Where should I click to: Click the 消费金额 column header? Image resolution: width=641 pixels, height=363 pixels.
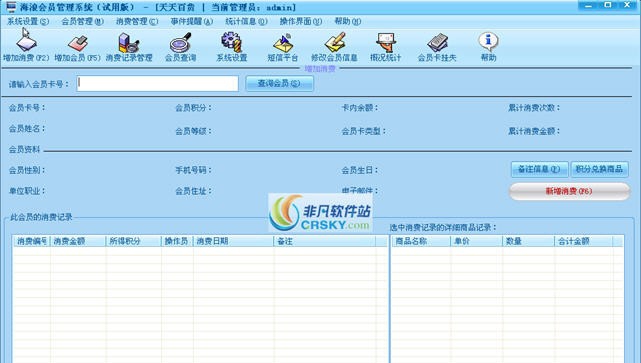pos(78,241)
